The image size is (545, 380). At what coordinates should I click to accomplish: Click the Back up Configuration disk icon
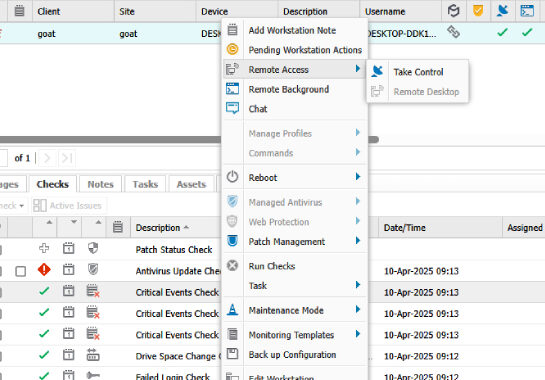click(x=233, y=354)
